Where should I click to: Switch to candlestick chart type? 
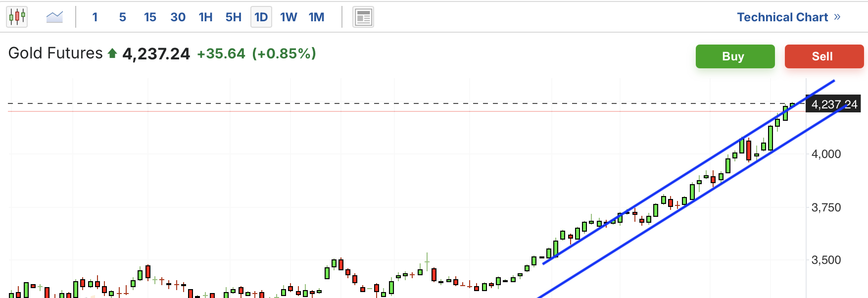click(17, 17)
